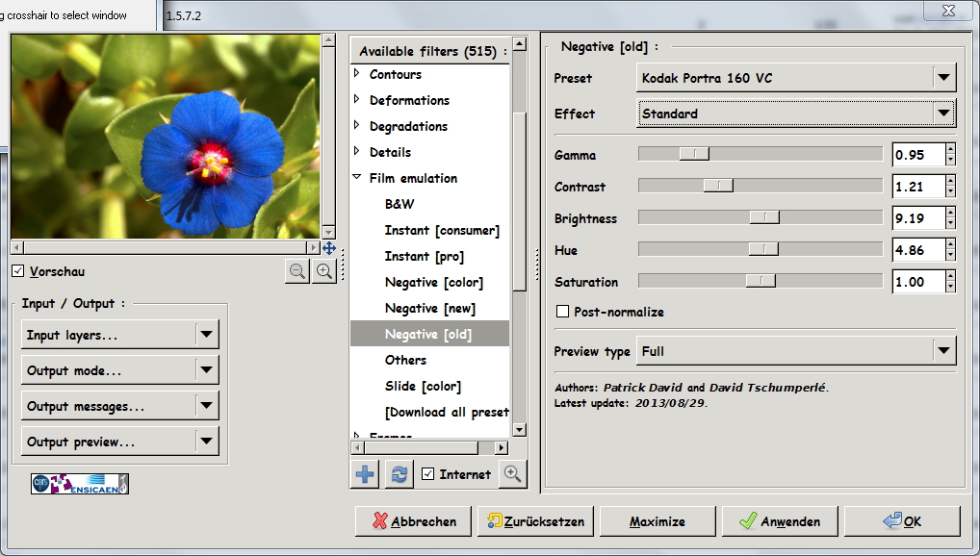This screenshot has width=980, height=556.
Task: Expand the Details filter category
Action: coord(357,151)
